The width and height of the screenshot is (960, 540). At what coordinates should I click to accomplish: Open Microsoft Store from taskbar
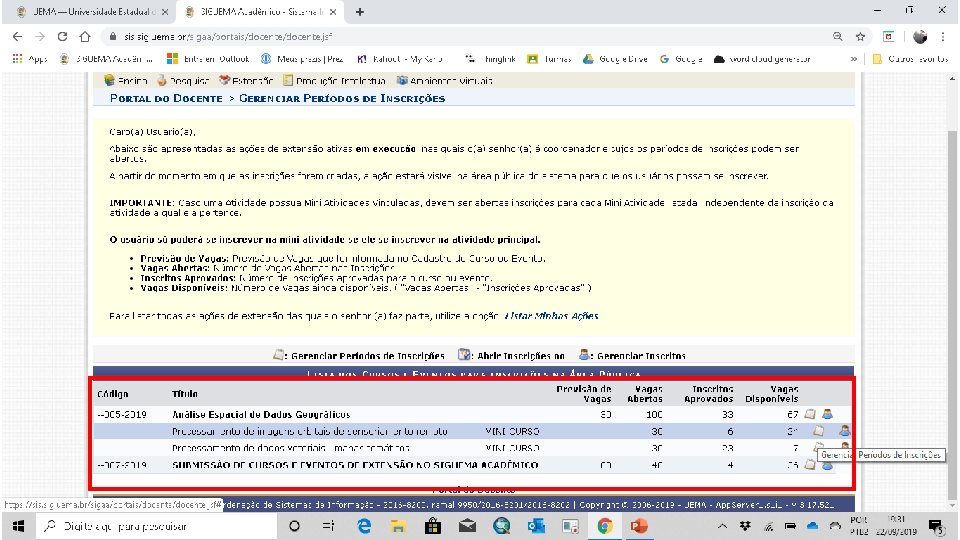tap(432, 526)
